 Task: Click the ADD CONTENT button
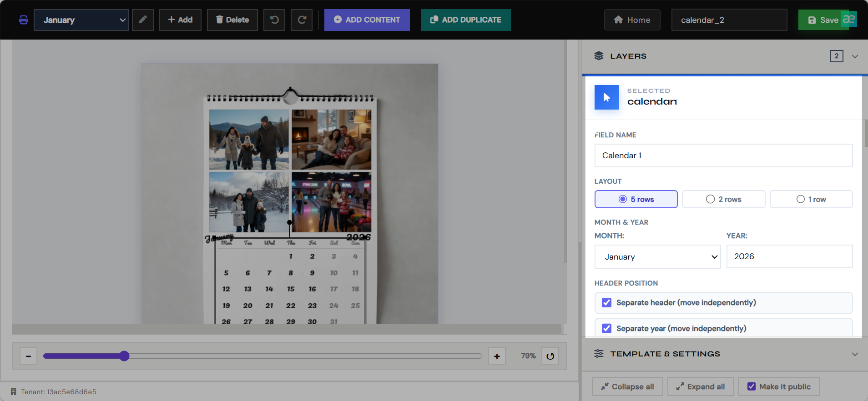[367, 20]
